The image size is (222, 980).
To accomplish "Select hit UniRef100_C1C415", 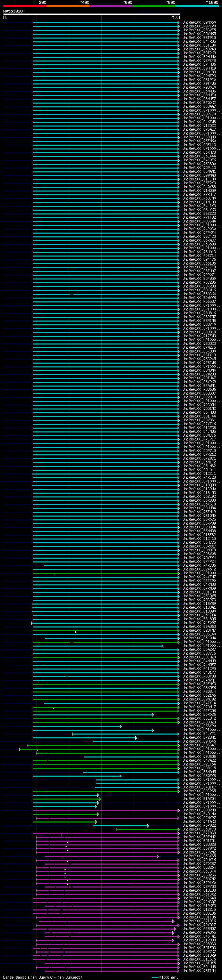I will coord(199,539).
